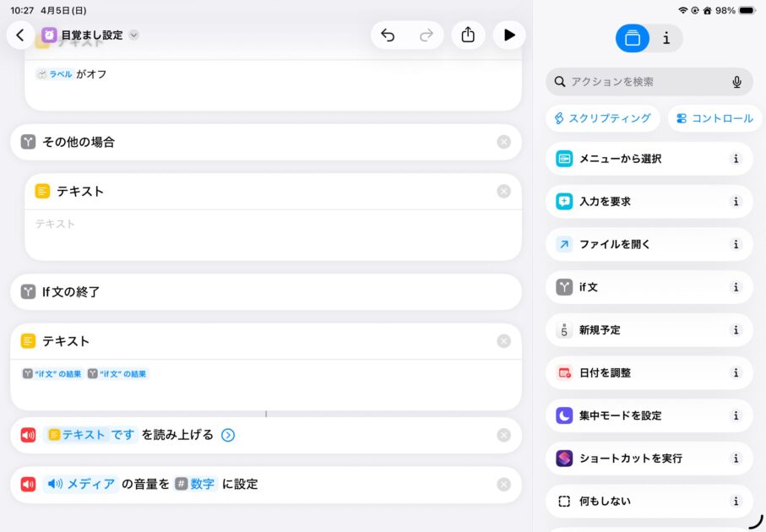
Task: Select the スクリプティング category
Action: [x=602, y=118]
